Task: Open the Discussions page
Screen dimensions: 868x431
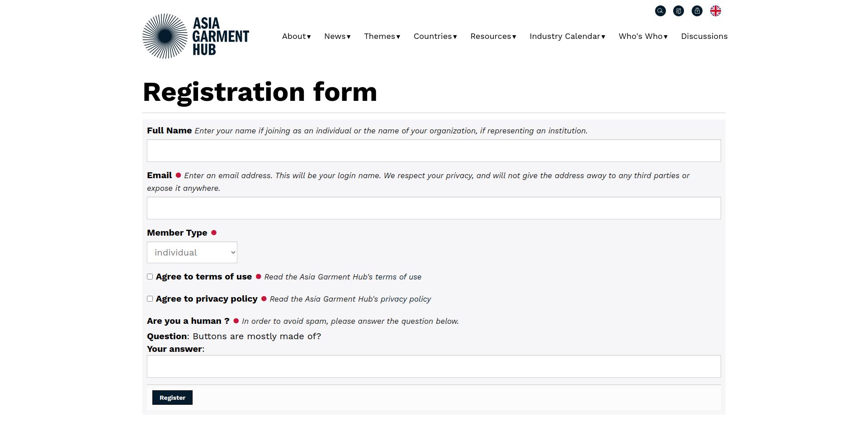Action: (704, 36)
